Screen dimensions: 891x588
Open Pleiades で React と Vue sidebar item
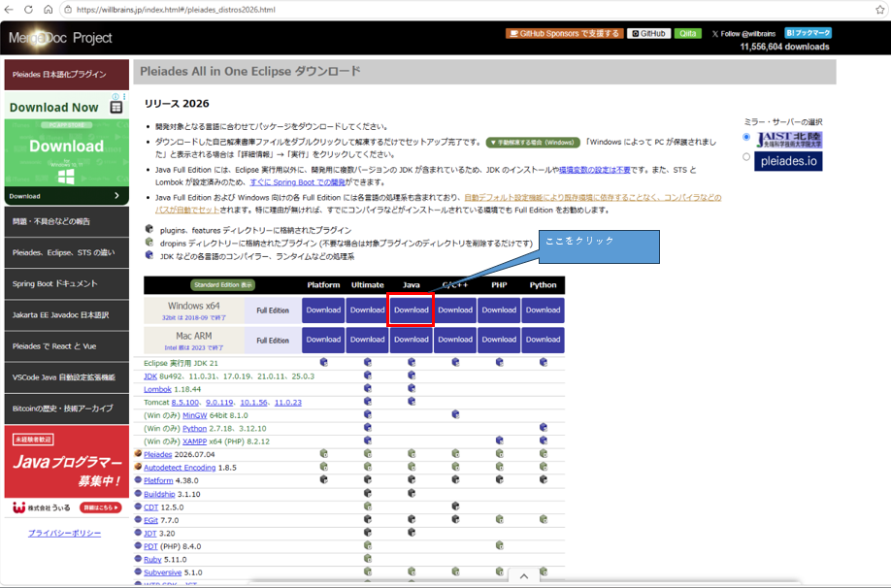click(66, 346)
